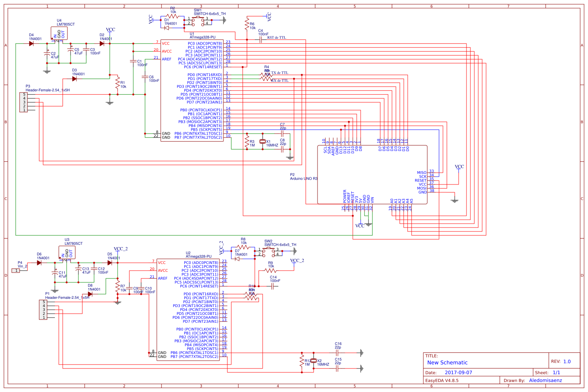Select diode D5 1N4001

tap(110, 263)
